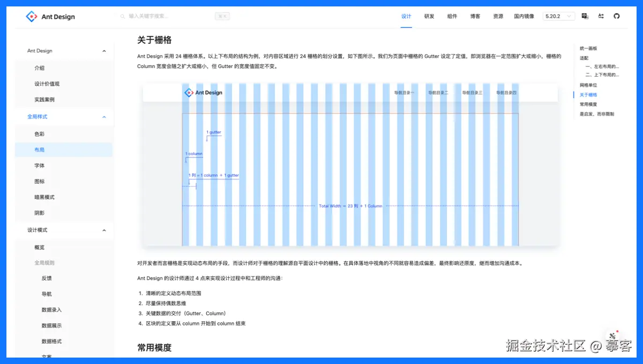Click the language switch icon
Viewport: 643px width, 364px height.
(585, 17)
